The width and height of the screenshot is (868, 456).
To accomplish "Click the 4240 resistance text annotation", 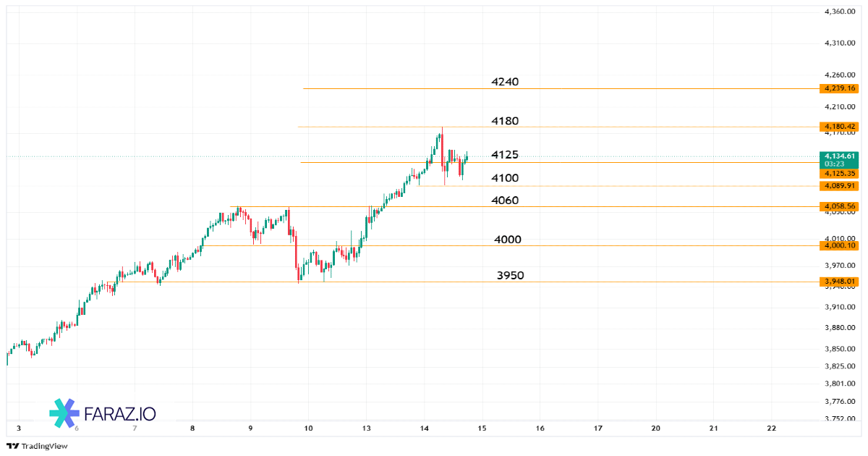I will pyautogui.click(x=505, y=82).
